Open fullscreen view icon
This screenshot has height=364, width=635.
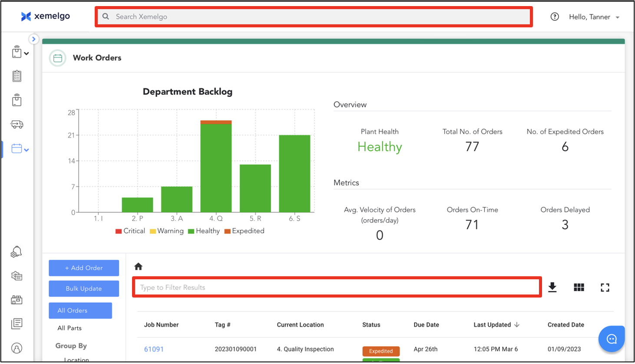(x=605, y=287)
